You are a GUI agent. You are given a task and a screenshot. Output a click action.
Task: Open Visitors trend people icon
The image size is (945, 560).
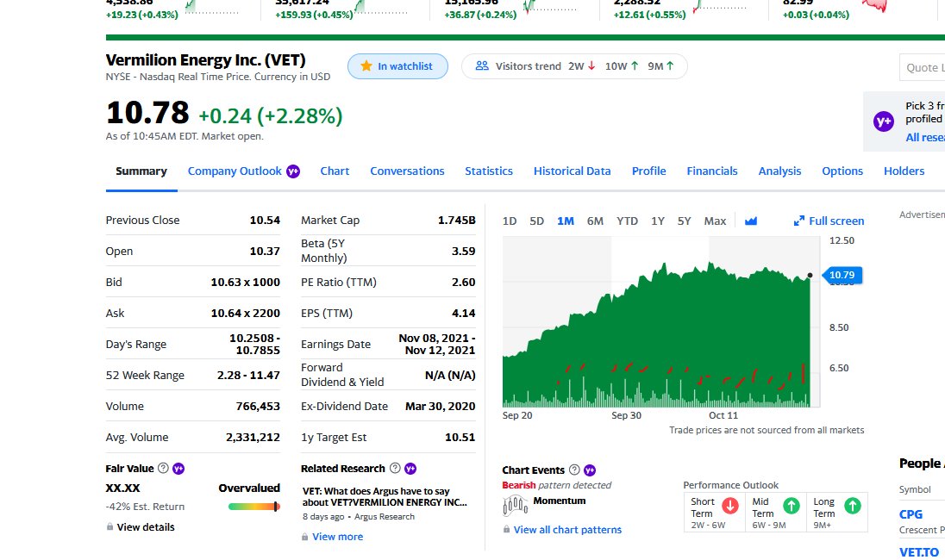coord(481,65)
